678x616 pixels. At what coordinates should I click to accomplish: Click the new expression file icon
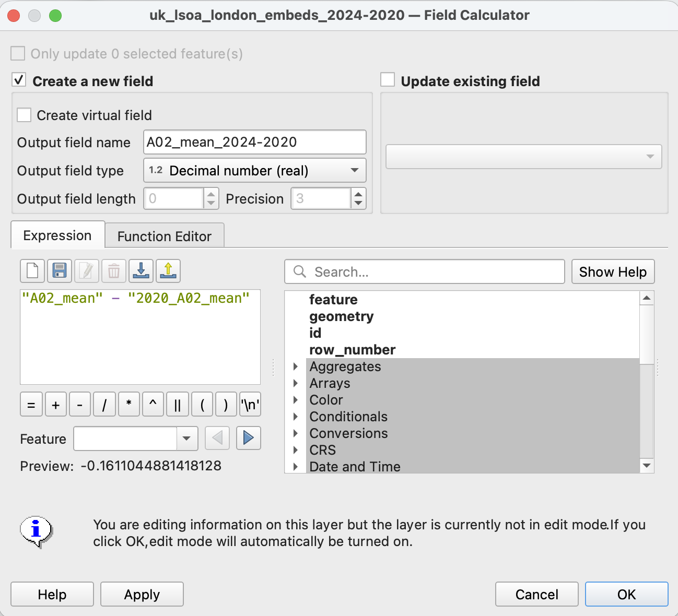click(x=32, y=270)
